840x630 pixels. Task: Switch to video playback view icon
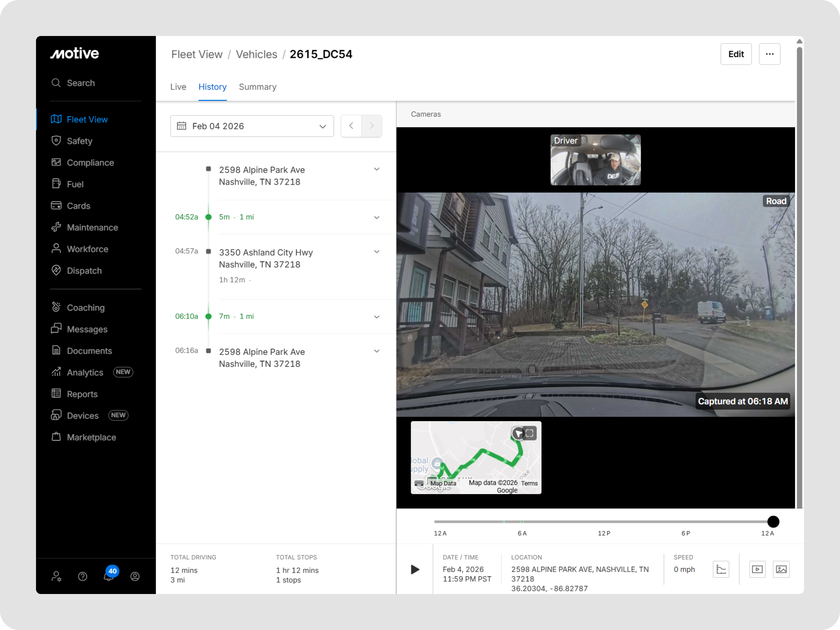757,569
